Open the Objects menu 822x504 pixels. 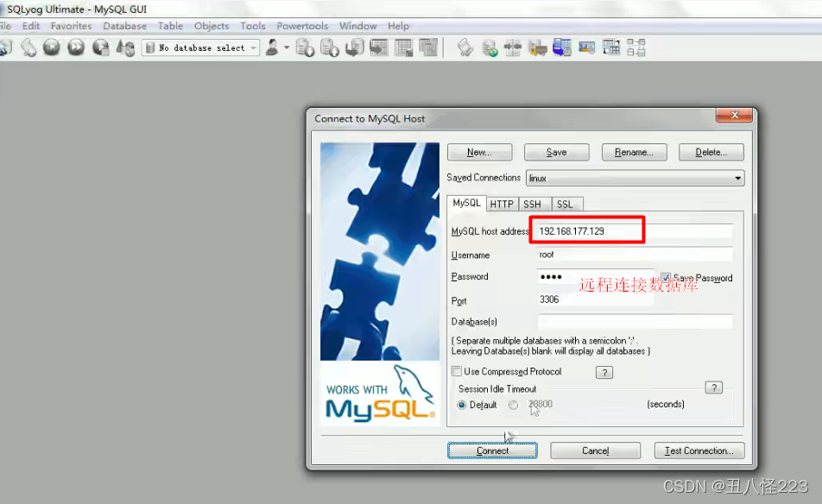pyautogui.click(x=212, y=26)
